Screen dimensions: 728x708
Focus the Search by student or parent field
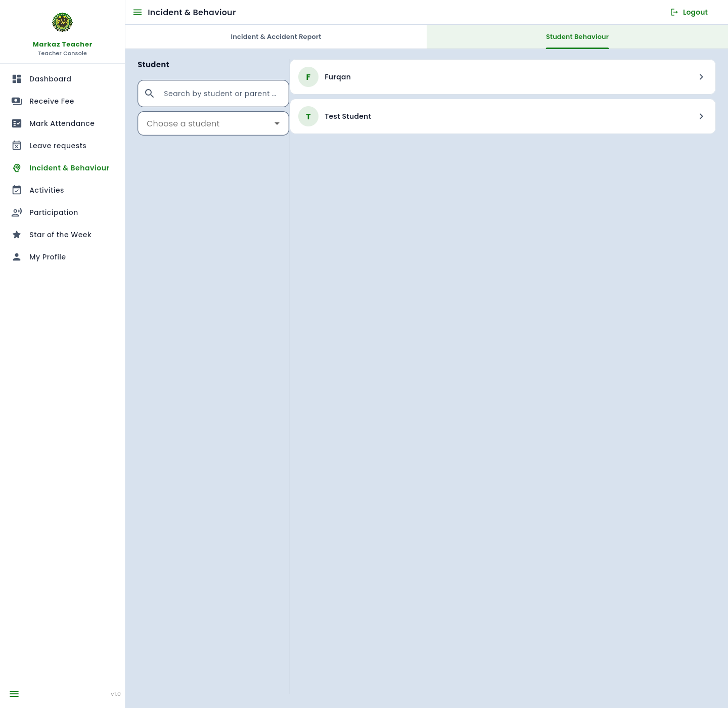(213, 94)
